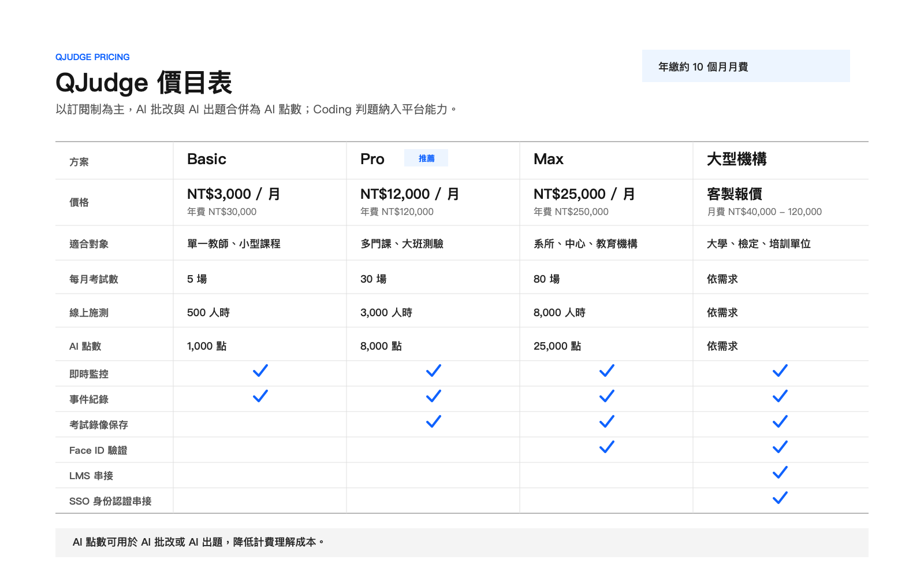Image resolution: width=924 pixels, height=578 pixels.
Task: Click the 大型機構 checkmark for SSO 身份認證串接
Action: pos(780,498)
